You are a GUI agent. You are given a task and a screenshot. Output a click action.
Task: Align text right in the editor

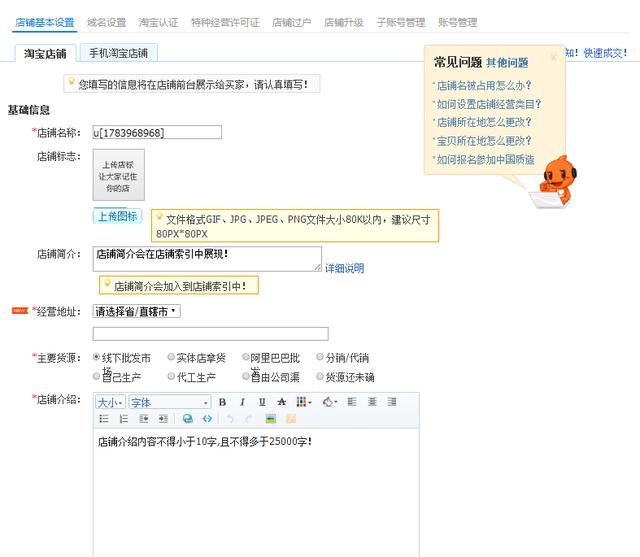coord(392,402)
